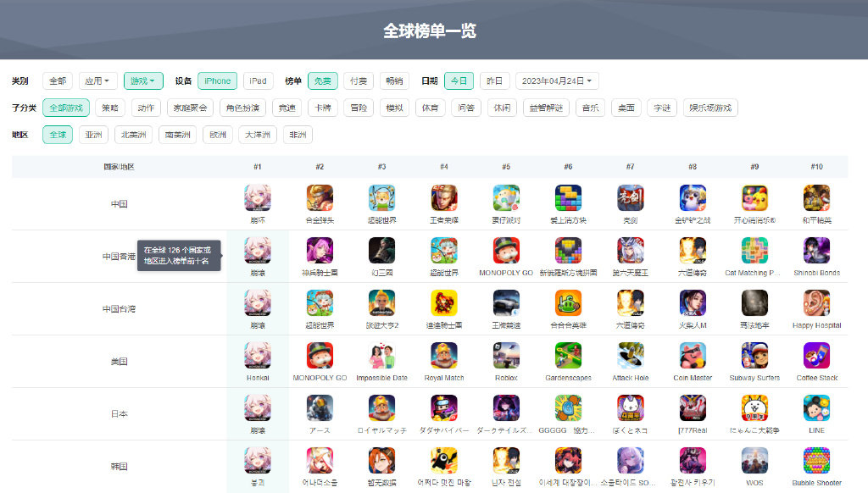Open the Roblox game icon
868x493 pixels.
[506, 355]
